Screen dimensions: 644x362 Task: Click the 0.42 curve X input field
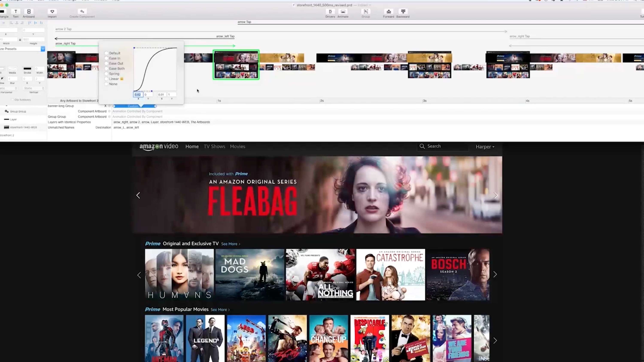[x=138, y=94]
